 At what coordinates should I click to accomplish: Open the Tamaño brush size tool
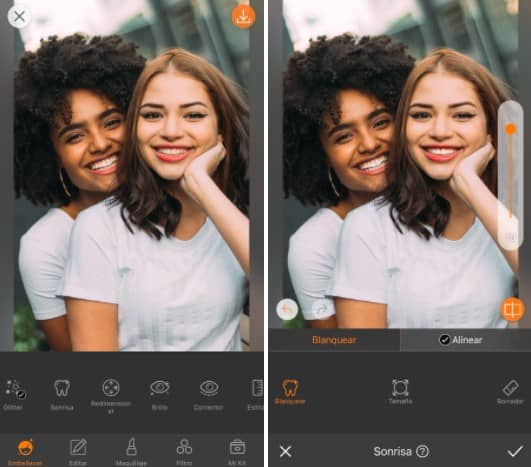400,392
